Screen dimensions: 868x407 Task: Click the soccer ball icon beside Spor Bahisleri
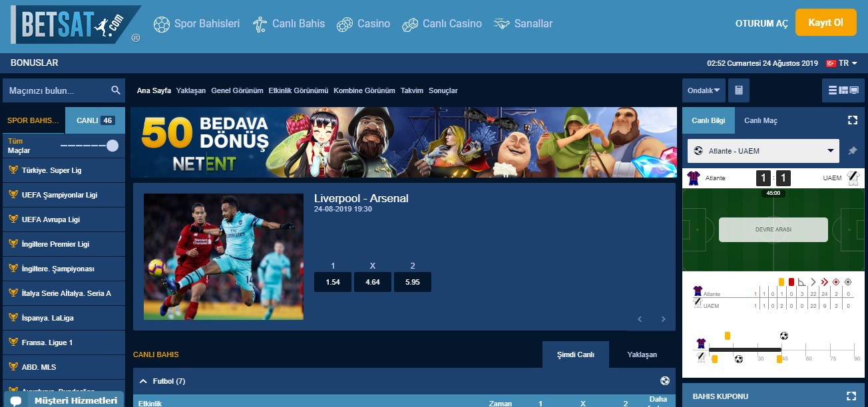162,25
